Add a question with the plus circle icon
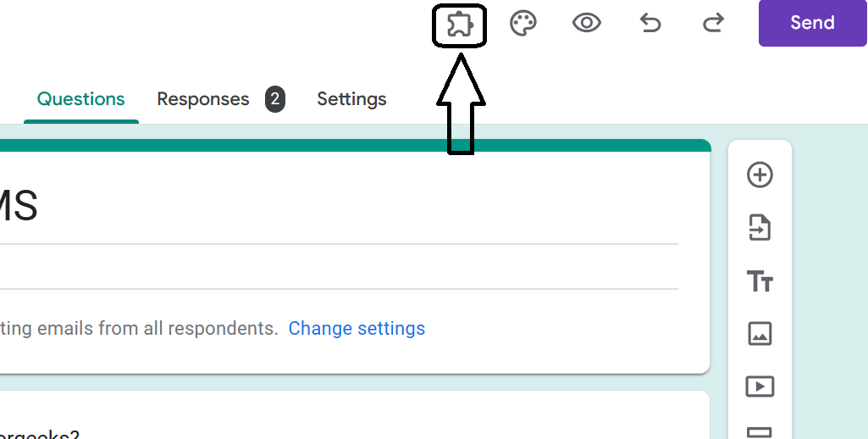 click(760, 175)
